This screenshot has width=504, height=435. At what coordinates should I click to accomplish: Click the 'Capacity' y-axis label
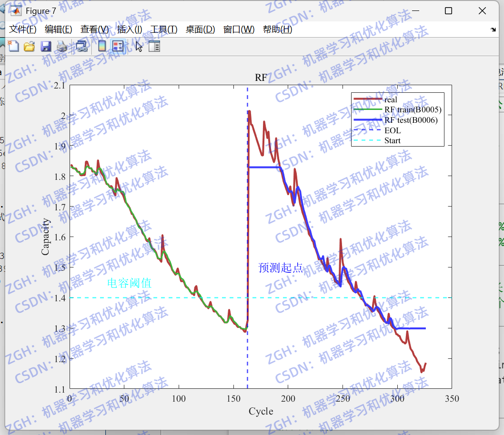45,237
